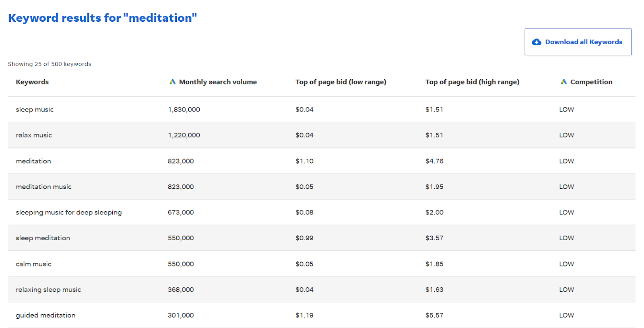Select the keyword 'relax music'
644x328 pixels.
point(34,135)
